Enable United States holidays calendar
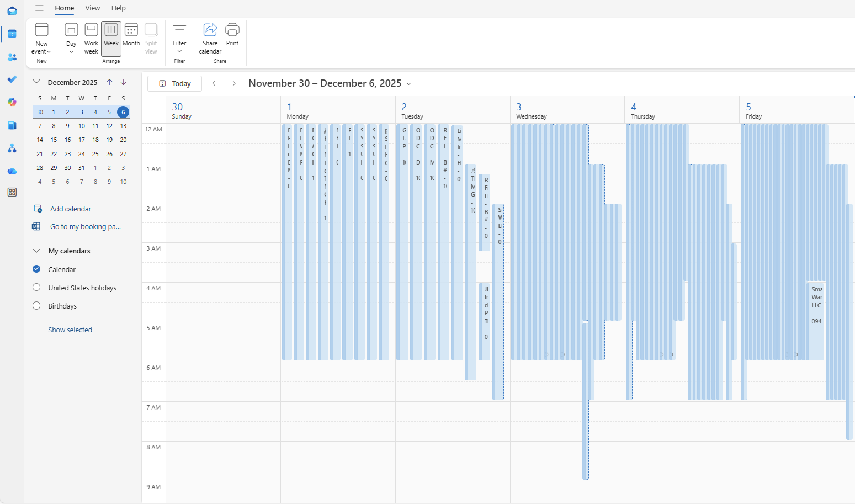855x504 pixels. click(36, 287)
